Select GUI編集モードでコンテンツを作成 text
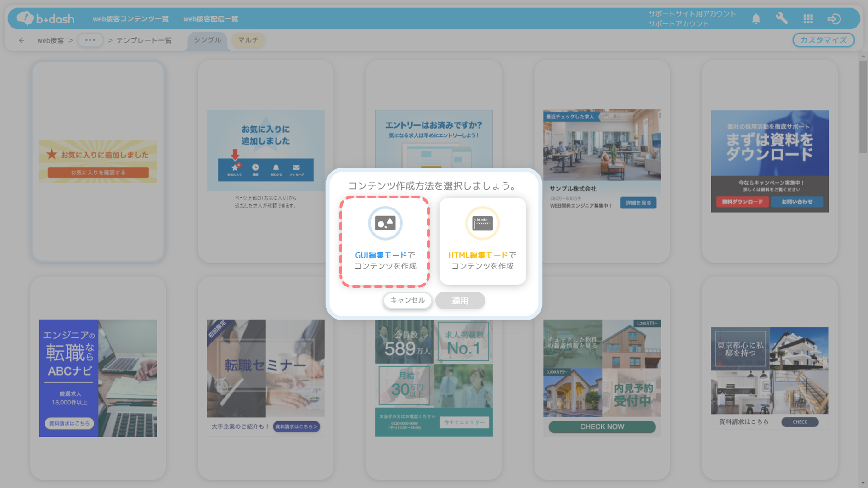 tap(385, 260)
